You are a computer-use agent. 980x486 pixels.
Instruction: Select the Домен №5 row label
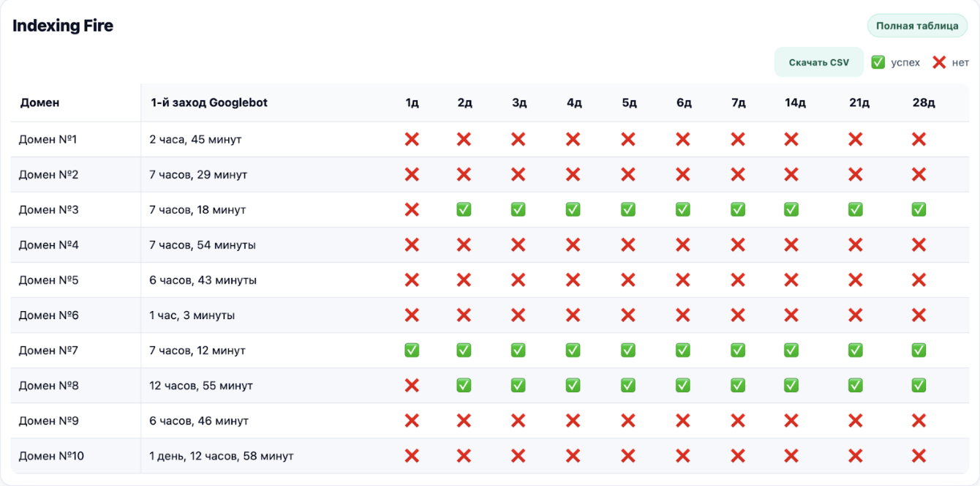[x=48, y=280]
